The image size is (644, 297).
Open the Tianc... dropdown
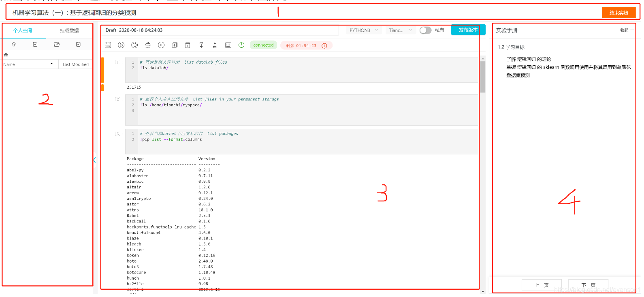point(400,30)
